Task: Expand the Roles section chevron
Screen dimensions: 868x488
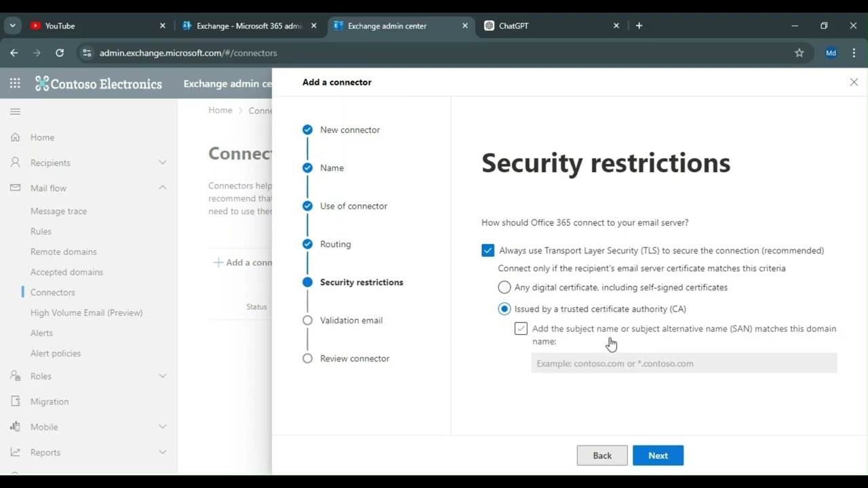Action: pyautogui.click(x=163, y=376)
